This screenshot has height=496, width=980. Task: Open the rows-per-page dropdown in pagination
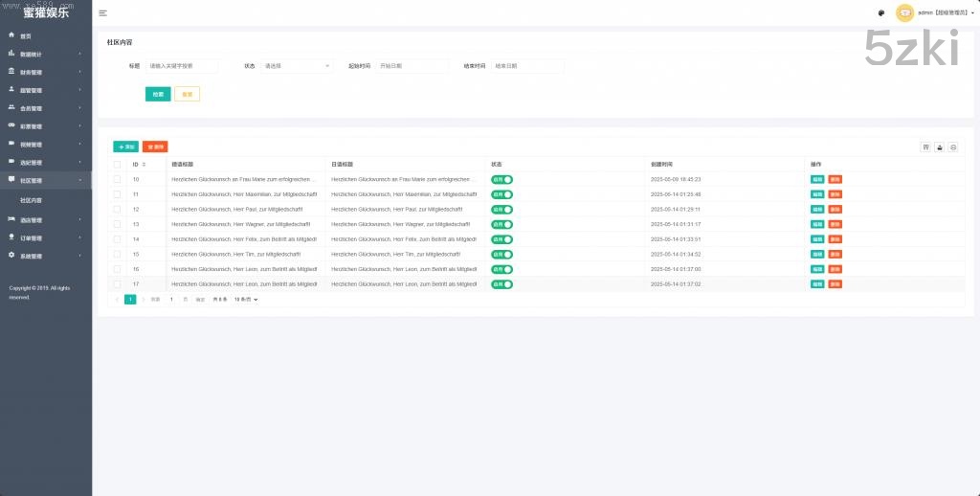coord(247,300)
